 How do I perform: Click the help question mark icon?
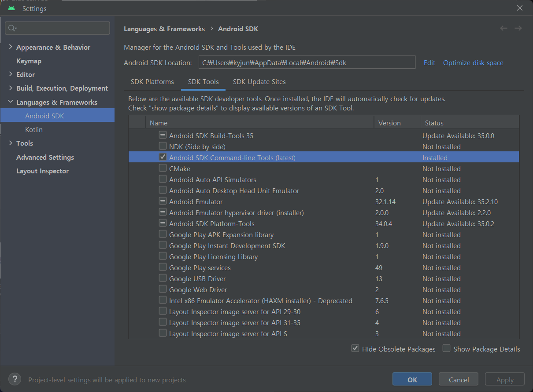coord(15,379)
